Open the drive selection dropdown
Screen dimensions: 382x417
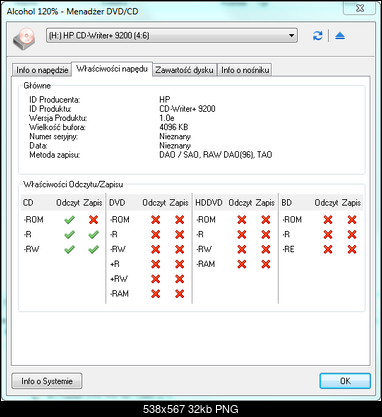click(172, 35)
